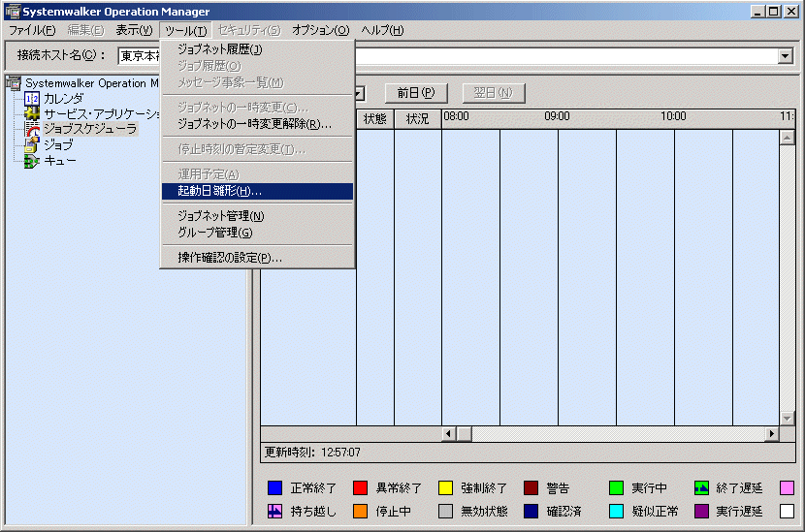Image resolution: width=805 pixels, height=532 pixels.
Task: Click the horizontal scrollbar left arrow
Action: point(449,434)
